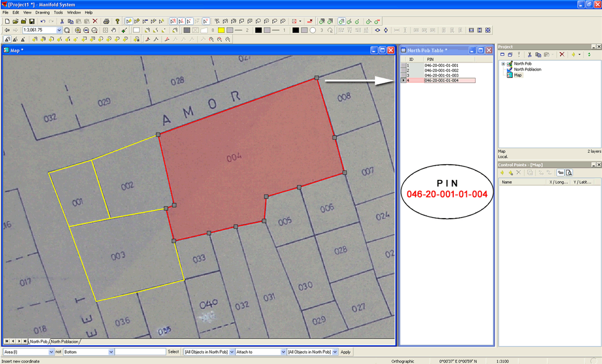
Task: Open a project with the Open folder icon
Action: [x=15, y=22]
